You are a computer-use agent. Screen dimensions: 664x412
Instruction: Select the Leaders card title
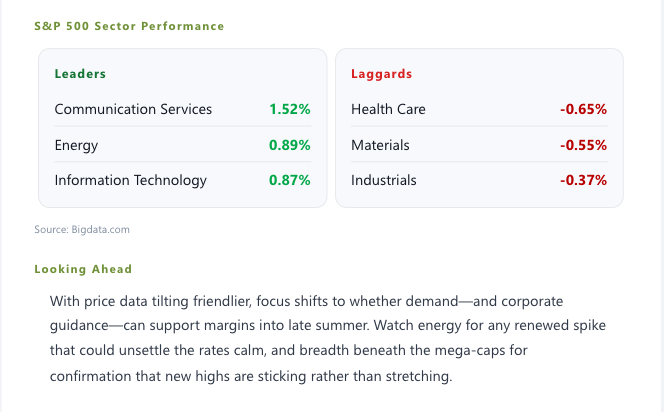[x=80, y=74]
